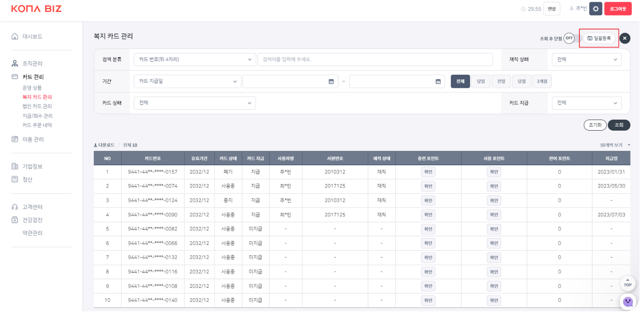Click the organization management person icon
The height and width of the screenshot is (312, 644).
click(x=15, y=63)
